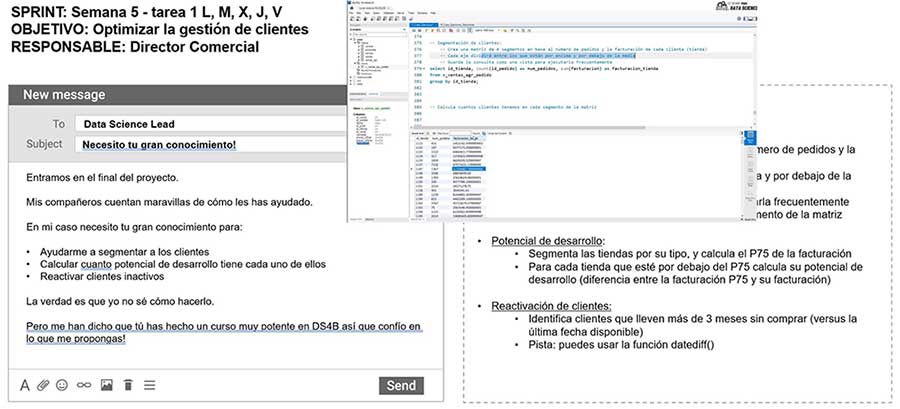The width and height of the screenshot is (900, 409).
Task: Attach a file with the paperclip icon
Action: 43,385
